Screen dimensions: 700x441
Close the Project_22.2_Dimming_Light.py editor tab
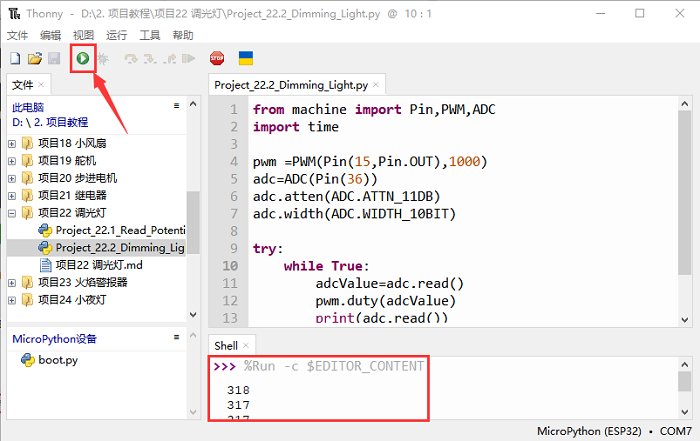point(377,85)
